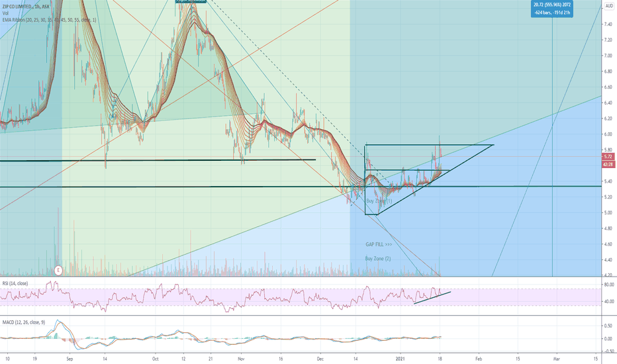Select the 20.72 (555.96%) measurement label
The height and width of the screenshot is (364, 617).
[x=551, y=8]
